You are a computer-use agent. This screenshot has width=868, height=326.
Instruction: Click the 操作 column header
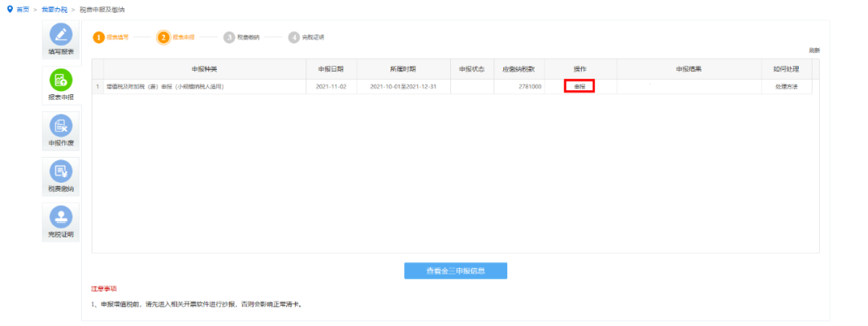[x=580, y=69]
